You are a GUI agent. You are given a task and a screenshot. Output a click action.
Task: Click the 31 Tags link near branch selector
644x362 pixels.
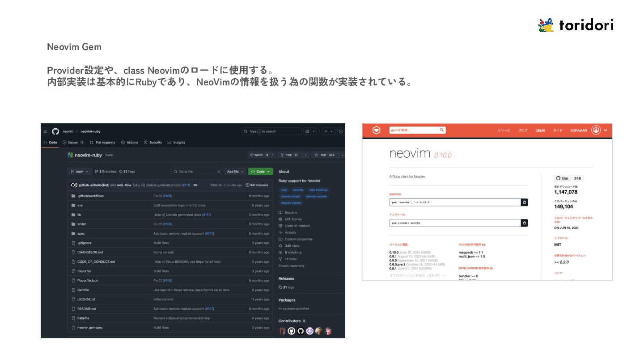(127, 172)
